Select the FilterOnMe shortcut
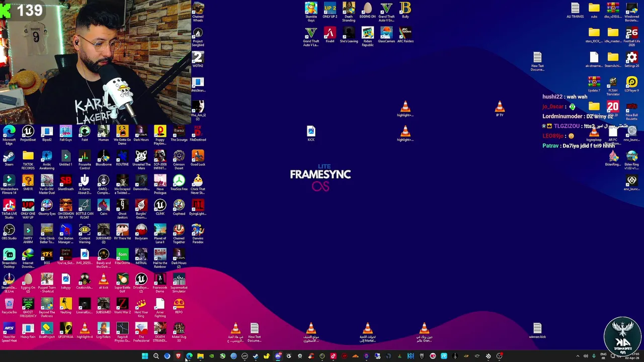The height and width of the screenshot is (362, 644). coord(122,257)
